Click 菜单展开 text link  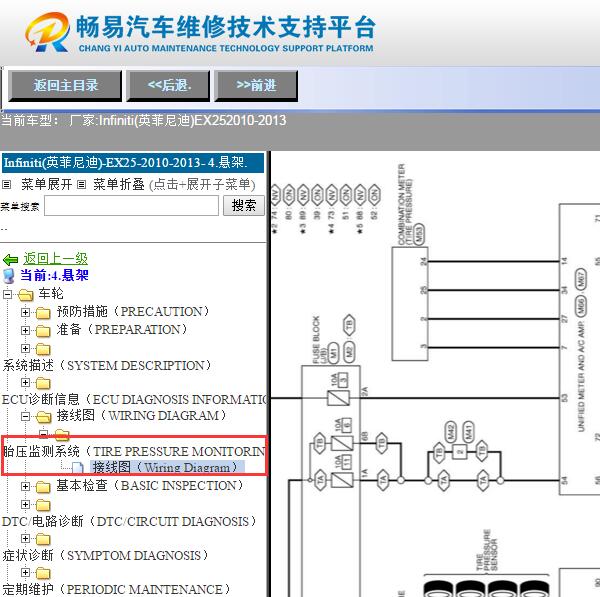[x=47, y=184]
